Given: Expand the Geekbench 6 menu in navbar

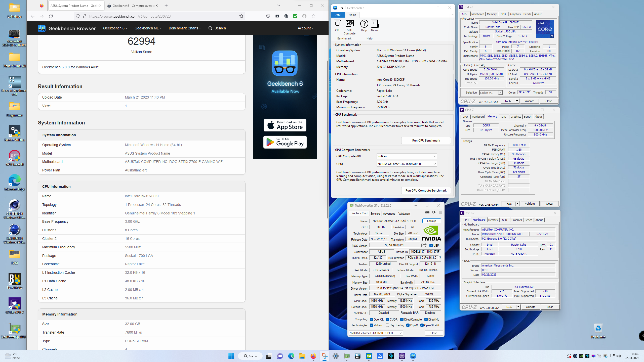Looking at the screenshot, I should pos(115,28).
